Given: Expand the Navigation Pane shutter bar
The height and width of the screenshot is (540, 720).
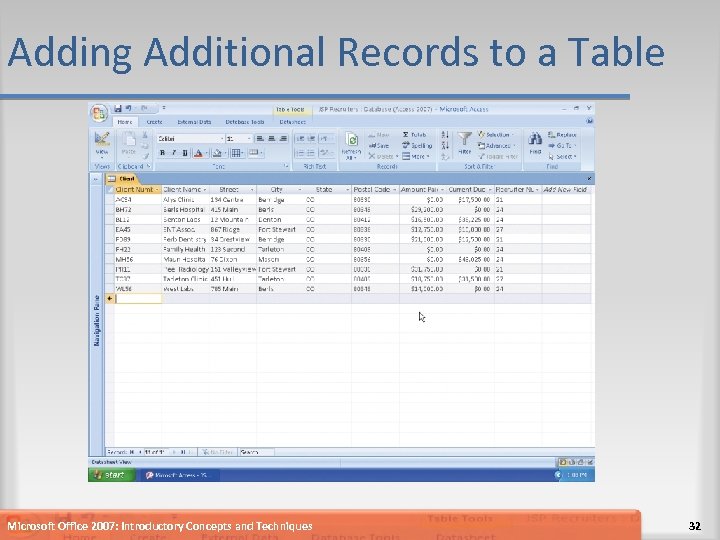Looking at the screenshot, I should [96, 179].
